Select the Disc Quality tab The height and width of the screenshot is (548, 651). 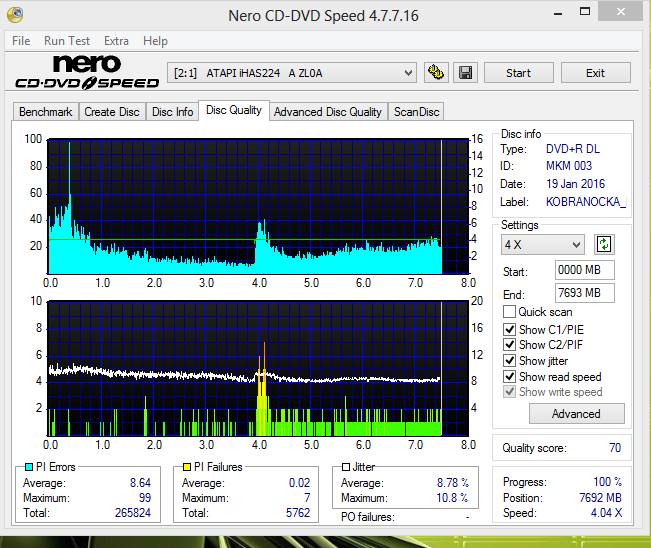click(x=234, y=110)
